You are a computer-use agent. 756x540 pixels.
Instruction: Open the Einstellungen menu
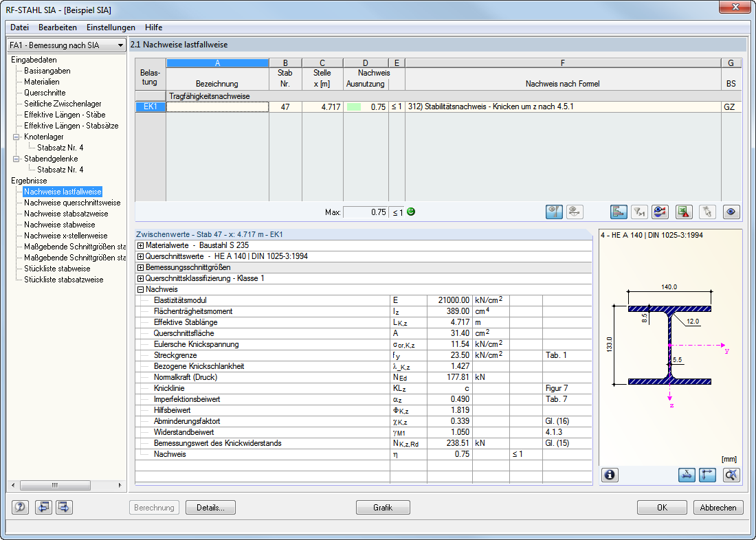pos(111,27)
